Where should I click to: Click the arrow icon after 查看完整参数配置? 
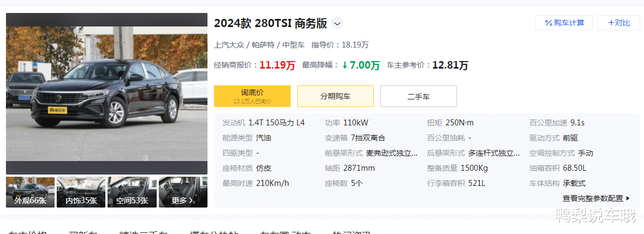[628, 199]
